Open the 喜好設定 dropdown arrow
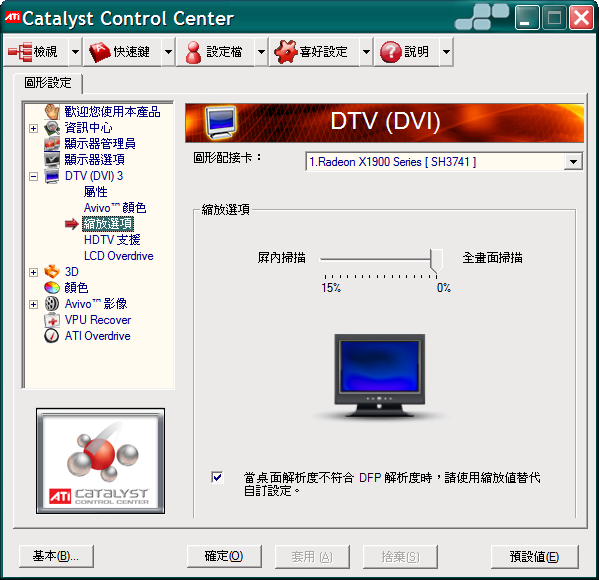Viewport: 599px width, 580px height. 366,52
